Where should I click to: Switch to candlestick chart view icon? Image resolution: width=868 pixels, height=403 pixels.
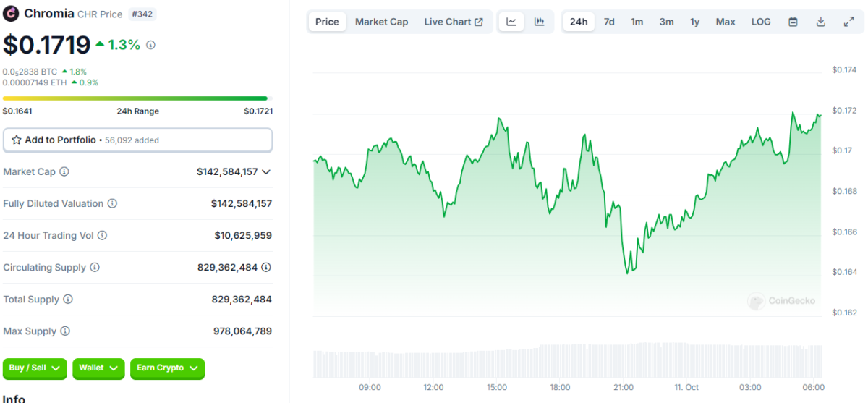(x=539, y=22)
